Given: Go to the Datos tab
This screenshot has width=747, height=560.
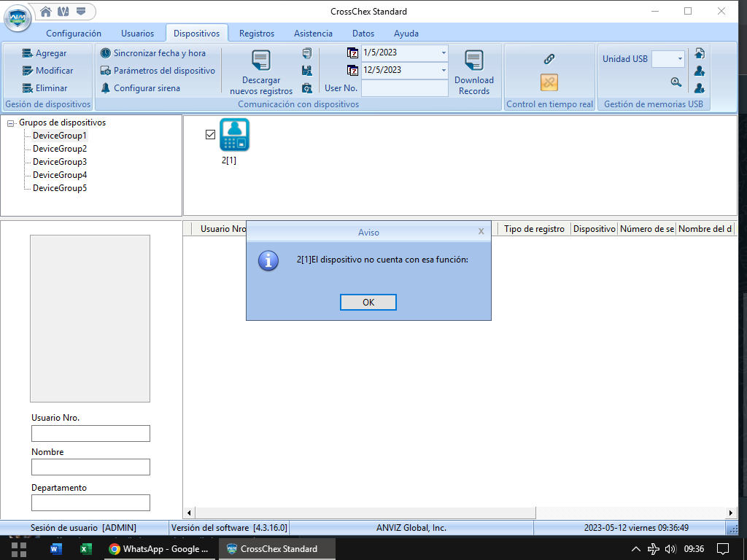Looking at the screenshot, I should (363, 34).
